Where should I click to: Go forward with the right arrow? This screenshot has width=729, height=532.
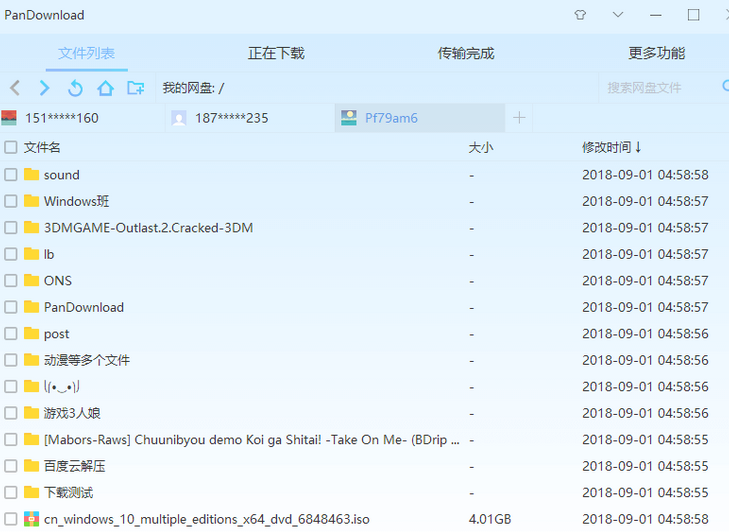pos(44,87)
